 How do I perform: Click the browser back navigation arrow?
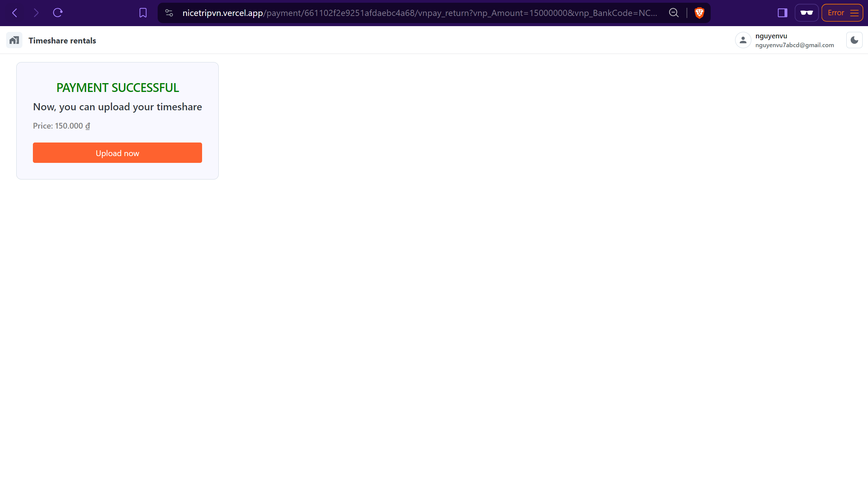coord(14,13)
